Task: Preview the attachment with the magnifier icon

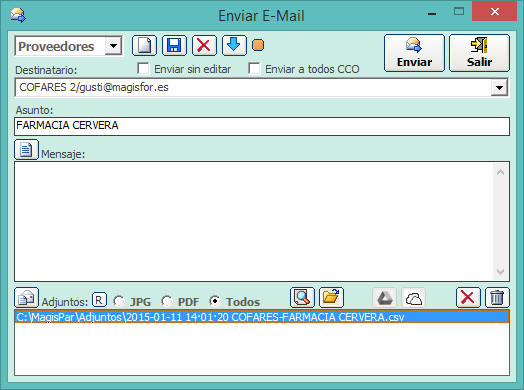Action: point(302,297)
